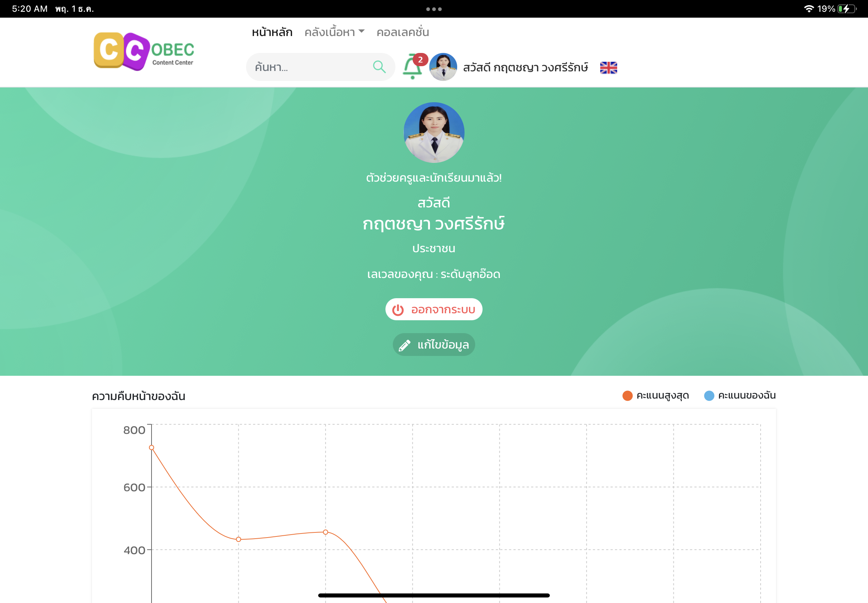Screen dimensions: 868x603
Task: Click the เลเวลของคุณ : ระดับลูกอ๊อด text
Action: 434,274
